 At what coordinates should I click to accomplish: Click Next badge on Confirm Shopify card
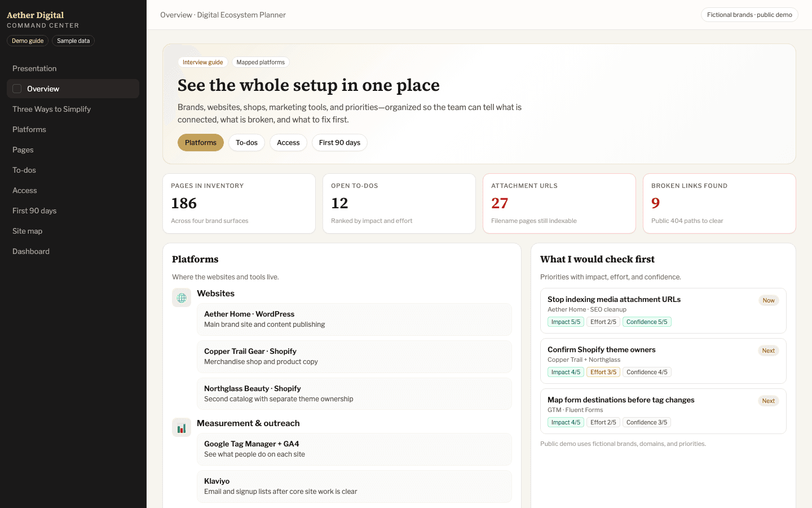(x=769, y=351)
